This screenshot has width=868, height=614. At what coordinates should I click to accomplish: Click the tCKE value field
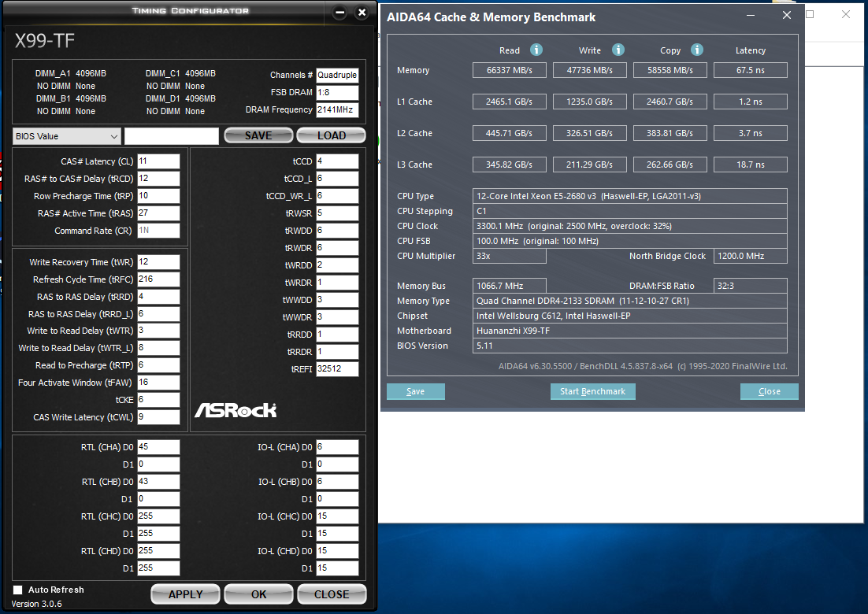[x=158, y=400]
